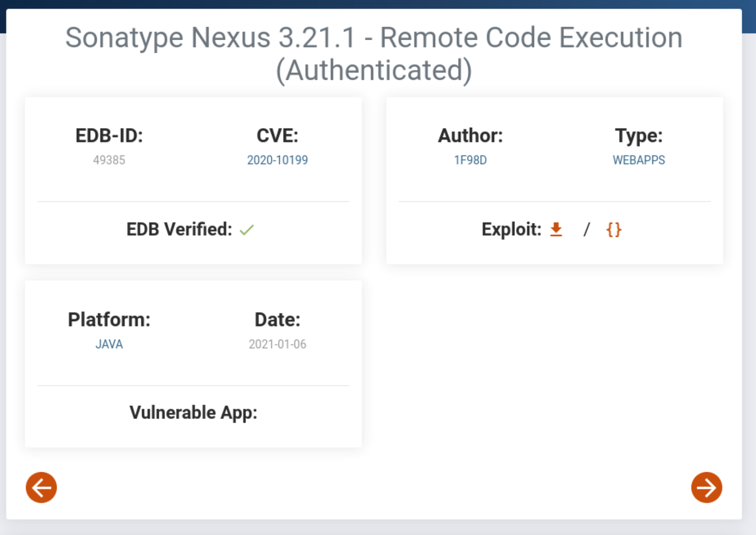The image size is (756, 535).
Task: Click the EDB-ID label
Action: tap(109, 136)
